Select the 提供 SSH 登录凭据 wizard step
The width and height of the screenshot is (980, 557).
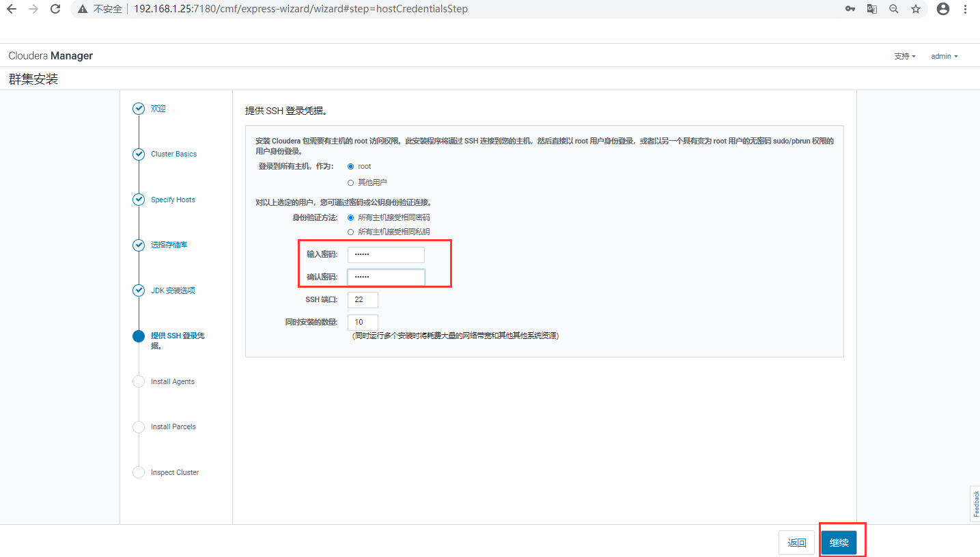coord(178,340)
